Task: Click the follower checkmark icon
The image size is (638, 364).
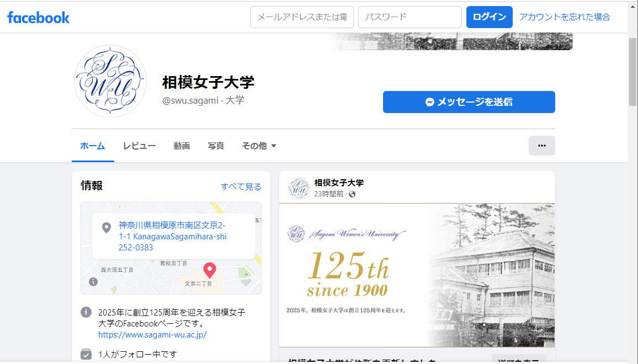Action: point(86,354)
